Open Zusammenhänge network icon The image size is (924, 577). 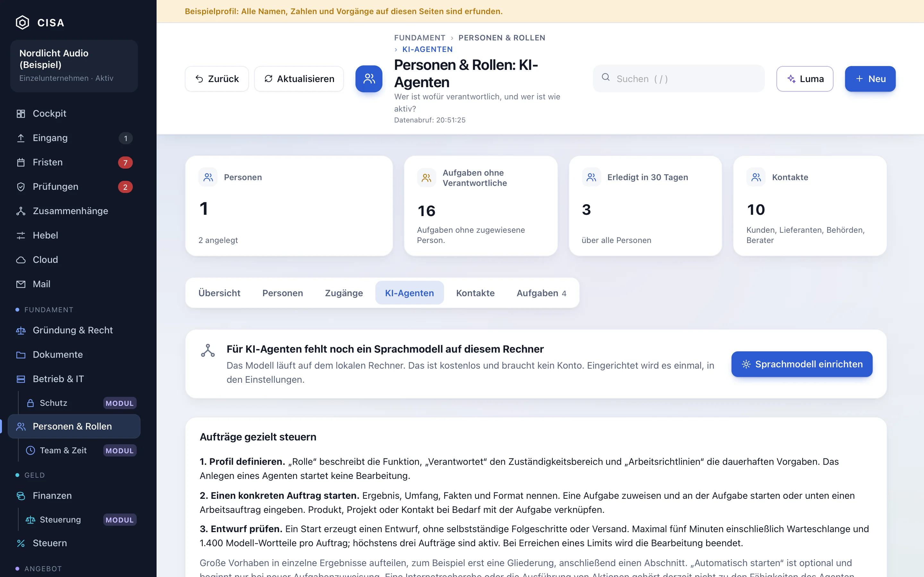21,211
